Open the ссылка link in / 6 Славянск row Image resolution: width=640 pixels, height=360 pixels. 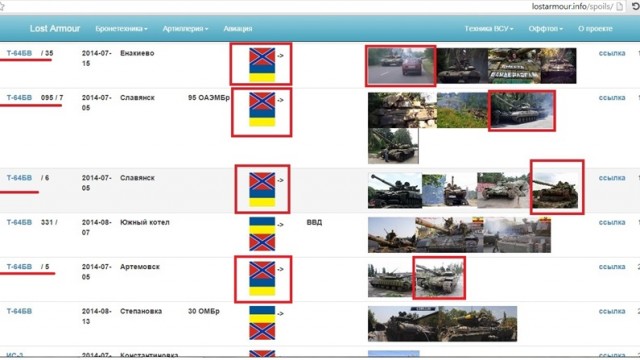(612, 178)
